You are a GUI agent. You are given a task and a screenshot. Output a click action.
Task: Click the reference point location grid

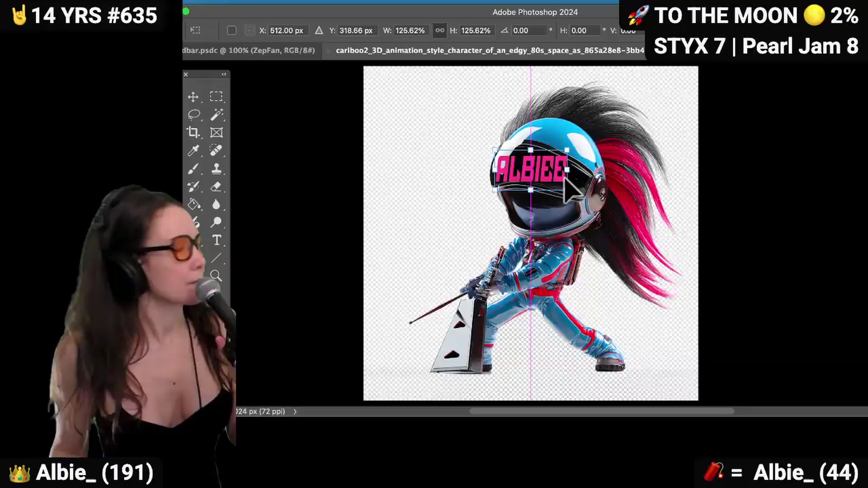pyautogui.click(x=250, y=30)
